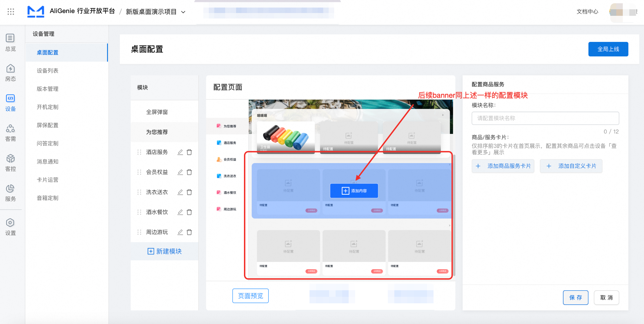Click preview nav item 洗衣送衣
Screen dimensions: 644x324
point(227,176)
